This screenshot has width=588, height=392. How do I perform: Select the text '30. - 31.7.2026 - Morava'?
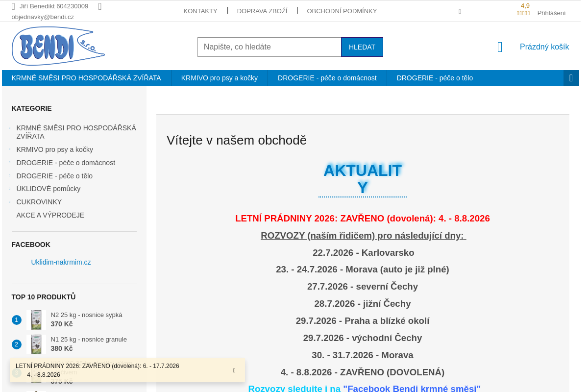point(363,355)
